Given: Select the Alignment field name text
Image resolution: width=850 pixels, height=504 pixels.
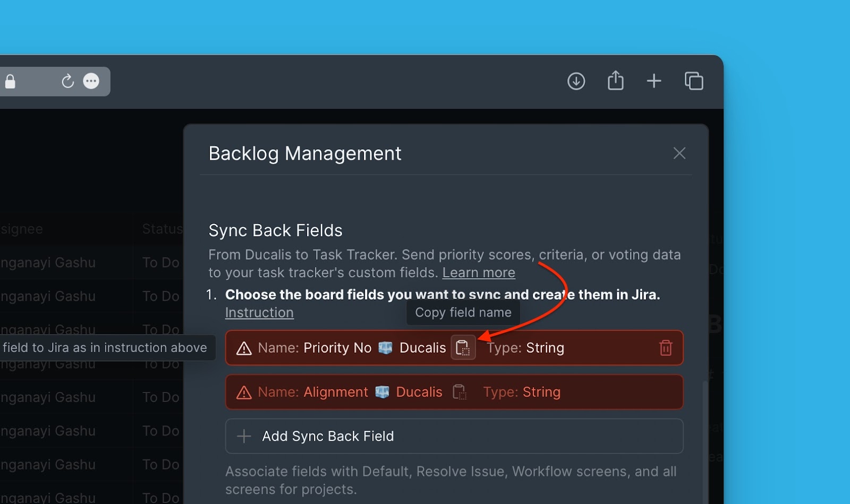Looking at the screenshot, I should pyautogui.click(x=336, y=392).
